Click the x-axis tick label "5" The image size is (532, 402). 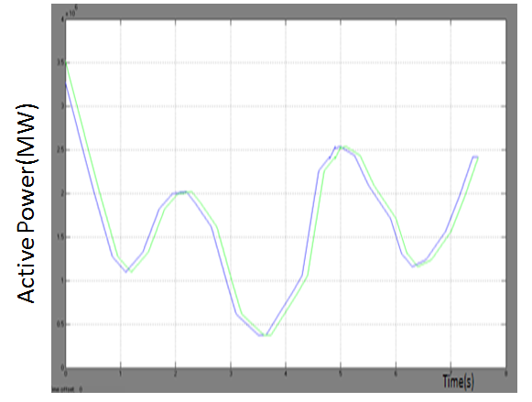tap(341, 374)
